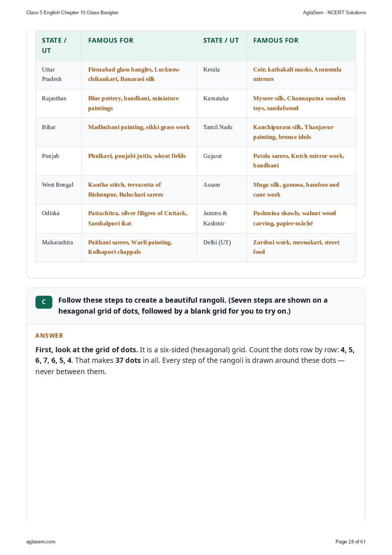392x555 pixels.
Task: Click the Muga silk, gamosa entry
Action: pyautogui.click(x=301, y=190)
